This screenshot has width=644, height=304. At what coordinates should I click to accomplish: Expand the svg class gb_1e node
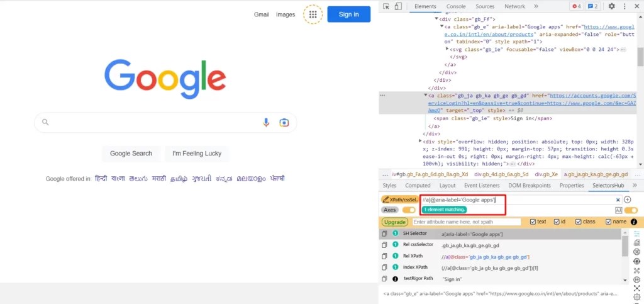[x=447, y=49]
